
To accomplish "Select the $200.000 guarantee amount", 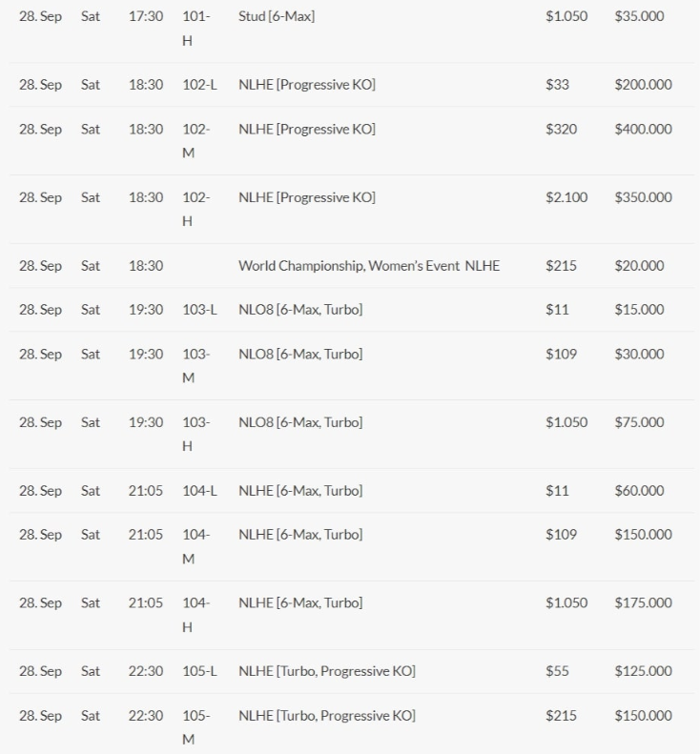I will click(x=643, y=85).
